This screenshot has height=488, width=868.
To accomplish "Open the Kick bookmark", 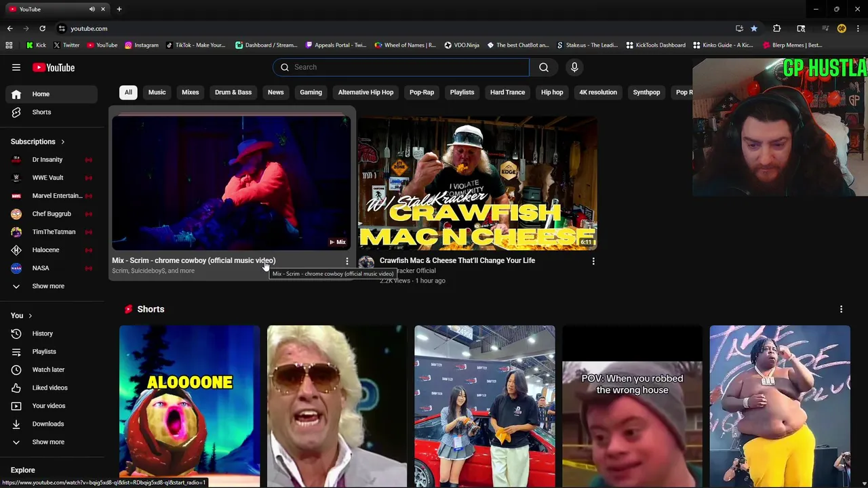I will [36, 45].
